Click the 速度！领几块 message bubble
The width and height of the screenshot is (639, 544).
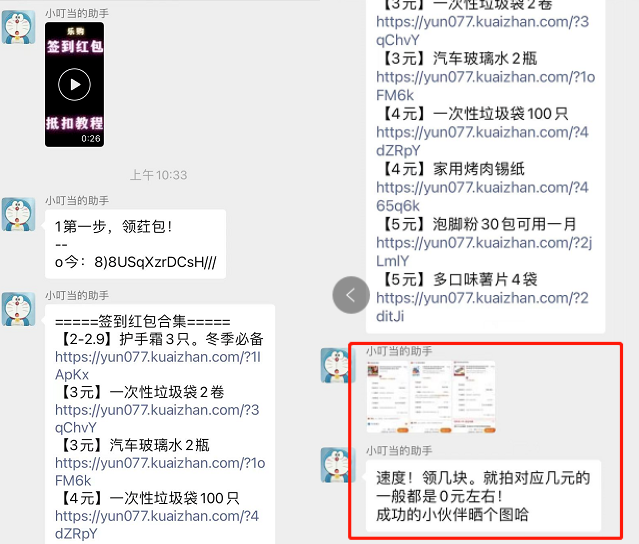tap(483, 496)
